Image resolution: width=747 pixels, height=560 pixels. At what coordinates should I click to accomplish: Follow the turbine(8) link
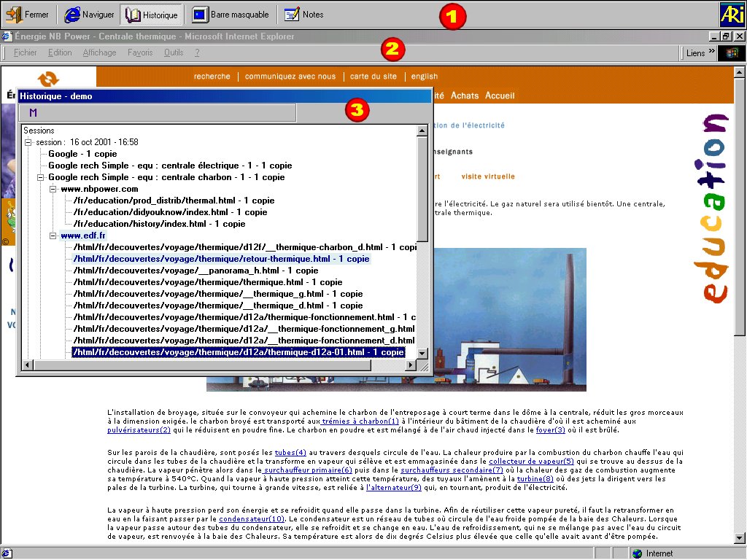(535, 479)
